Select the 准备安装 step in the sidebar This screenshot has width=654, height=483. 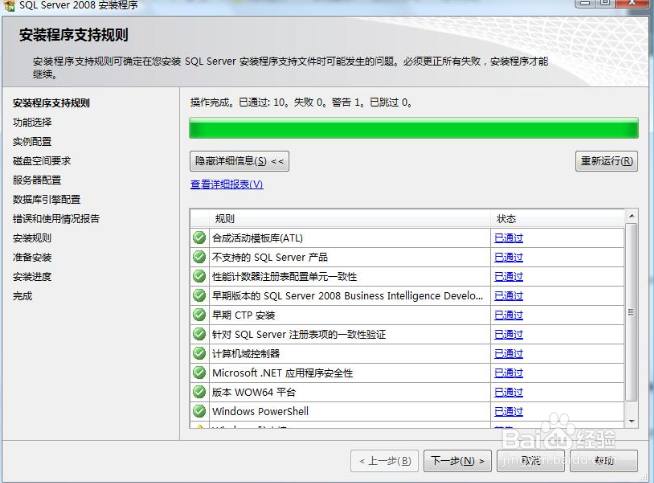(x=32, y=257)
